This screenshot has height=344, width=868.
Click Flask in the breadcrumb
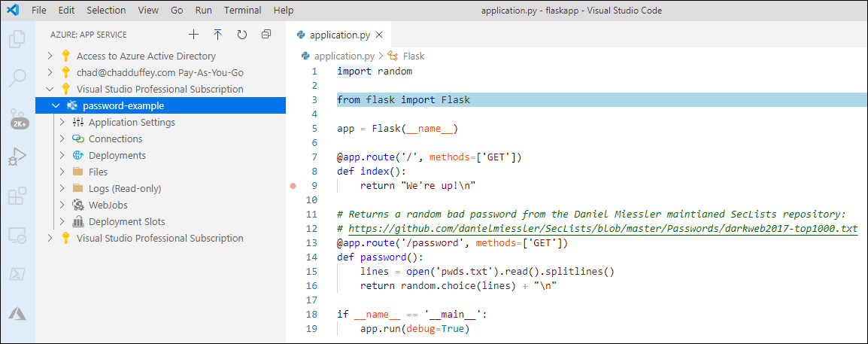pyautogui.click(x=414, y=56)
